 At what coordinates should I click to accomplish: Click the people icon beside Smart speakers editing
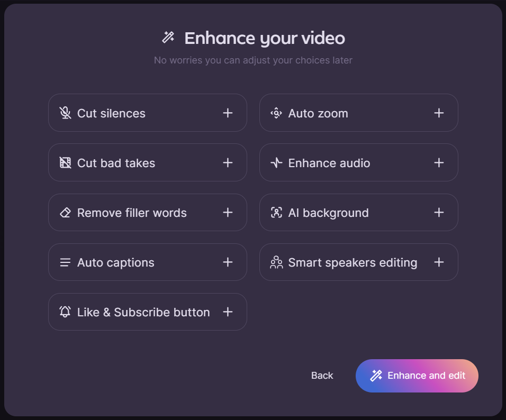pos(276,262)
